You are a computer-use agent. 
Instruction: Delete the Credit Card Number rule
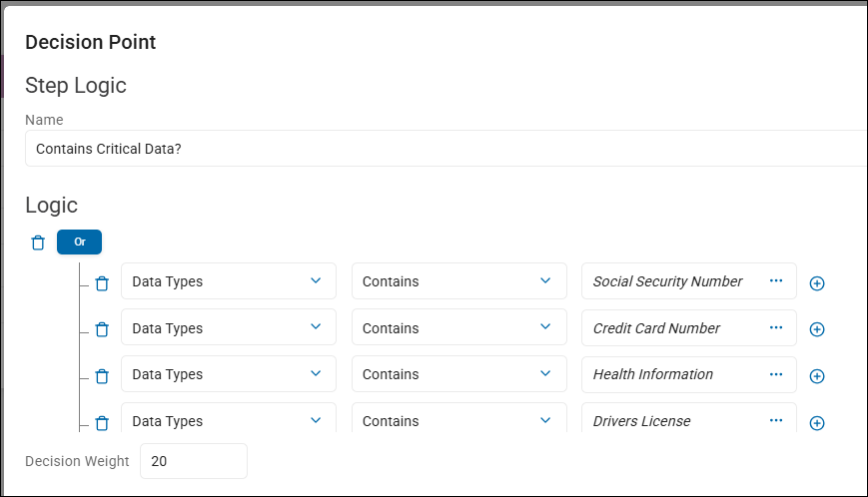tap(101, 329)
